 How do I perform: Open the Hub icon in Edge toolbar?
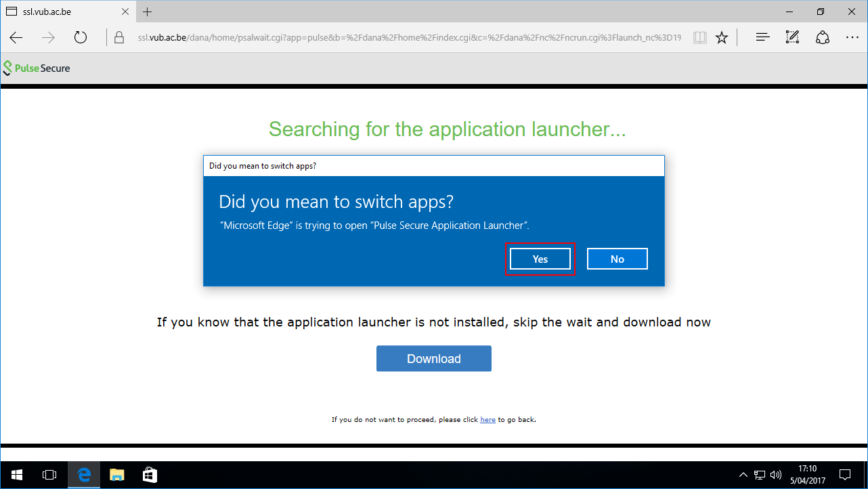coord(763,38)
